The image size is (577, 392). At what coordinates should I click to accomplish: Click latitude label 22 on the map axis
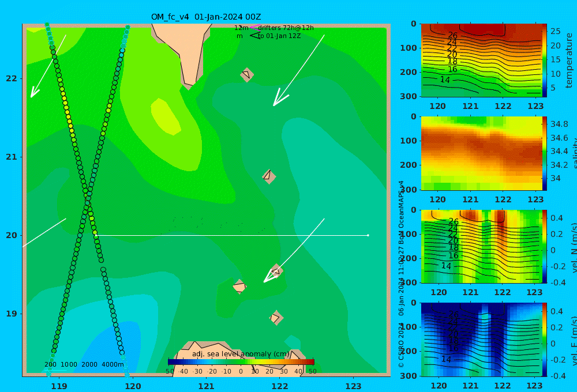click(12, 78)
